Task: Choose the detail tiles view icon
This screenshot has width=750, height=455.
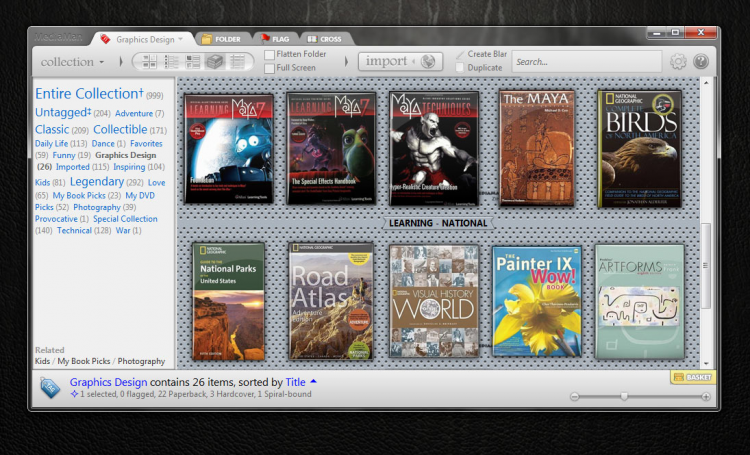Action: (x=193, y=62)
